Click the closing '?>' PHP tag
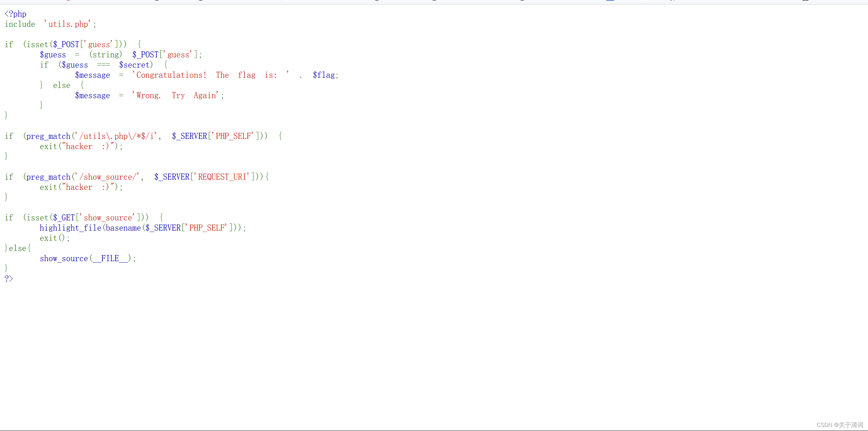Viewport: 868px width, 431px height. [x=9, y=279]
